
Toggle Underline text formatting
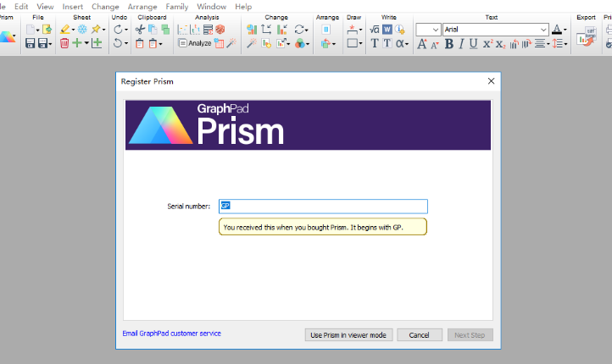click(x=473, y=44)
